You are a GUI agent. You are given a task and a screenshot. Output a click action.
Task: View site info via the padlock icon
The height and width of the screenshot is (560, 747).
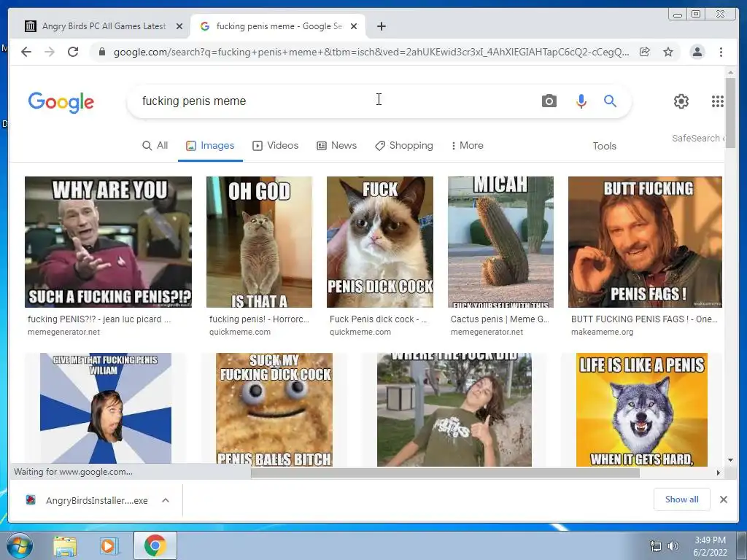[x=101, y=52]
